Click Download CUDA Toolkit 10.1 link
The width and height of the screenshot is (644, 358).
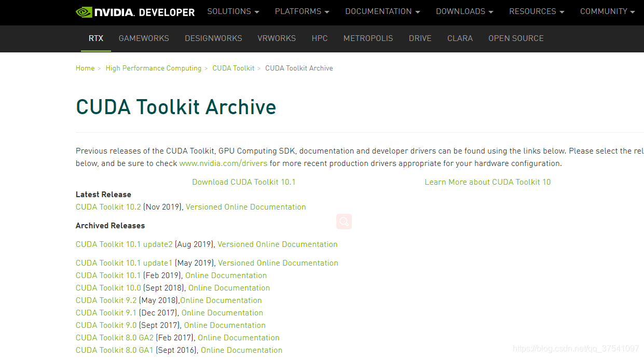[x=244, y=182]
